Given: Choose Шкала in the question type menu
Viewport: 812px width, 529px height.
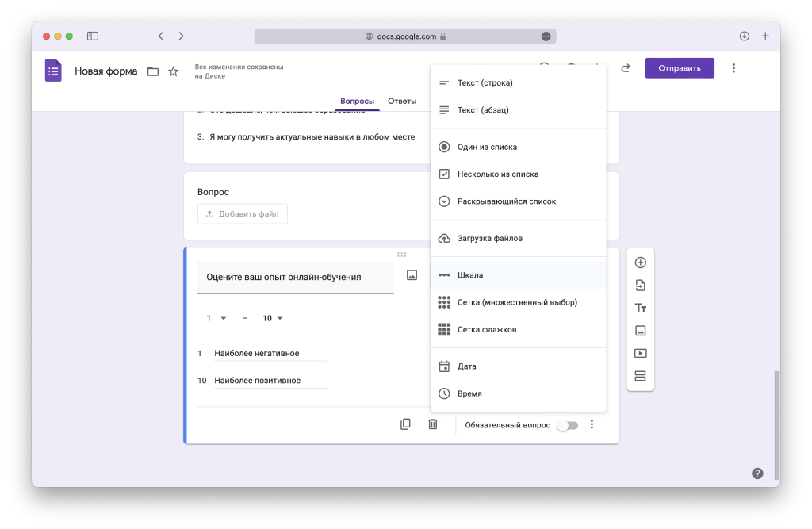Looking at the screenshot, I should [469, 275].
